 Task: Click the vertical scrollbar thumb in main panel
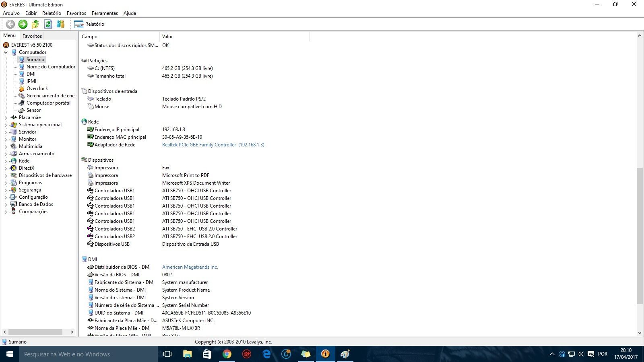pyautogui.click(x=640, y=236)
